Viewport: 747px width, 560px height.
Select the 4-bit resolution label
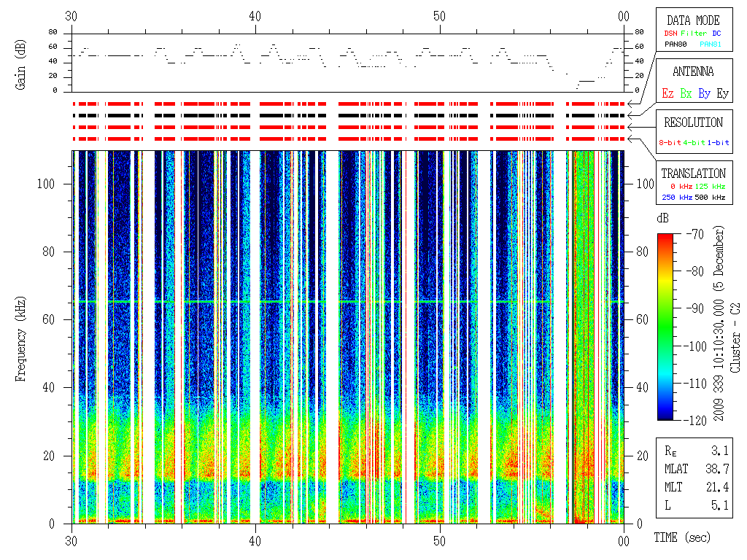(694, 143)
